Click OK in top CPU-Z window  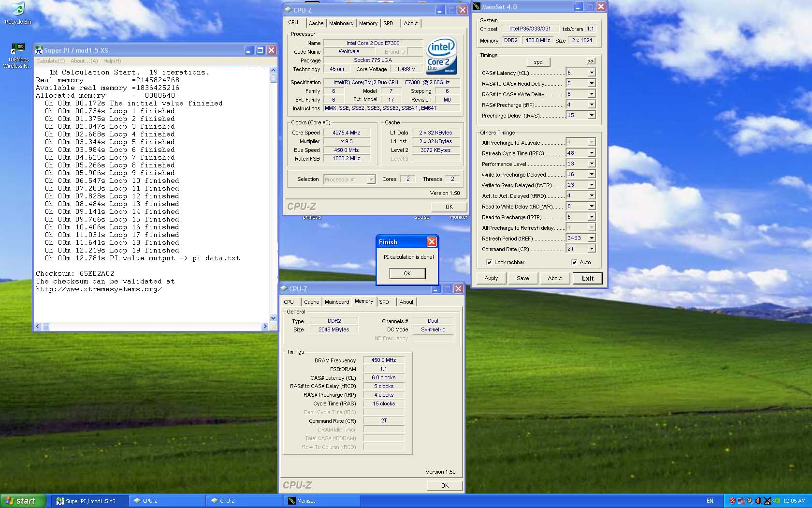pyautogui.click(x=449, y=207)
